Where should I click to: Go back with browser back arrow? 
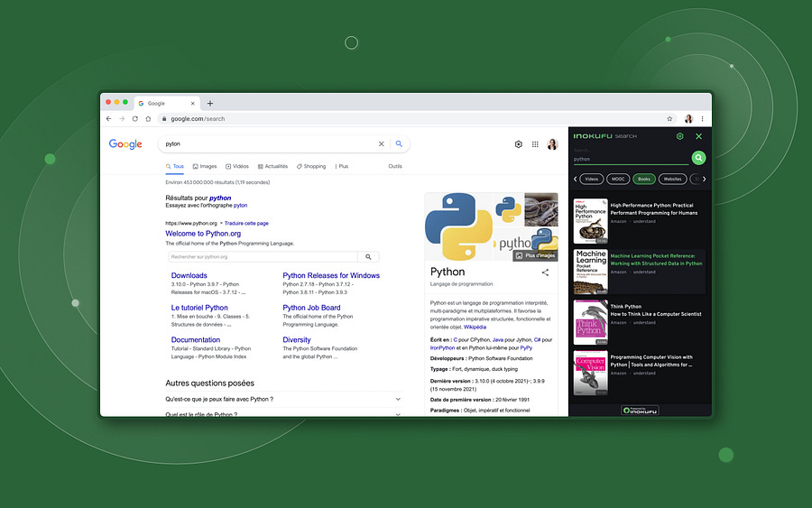[109, 118]
